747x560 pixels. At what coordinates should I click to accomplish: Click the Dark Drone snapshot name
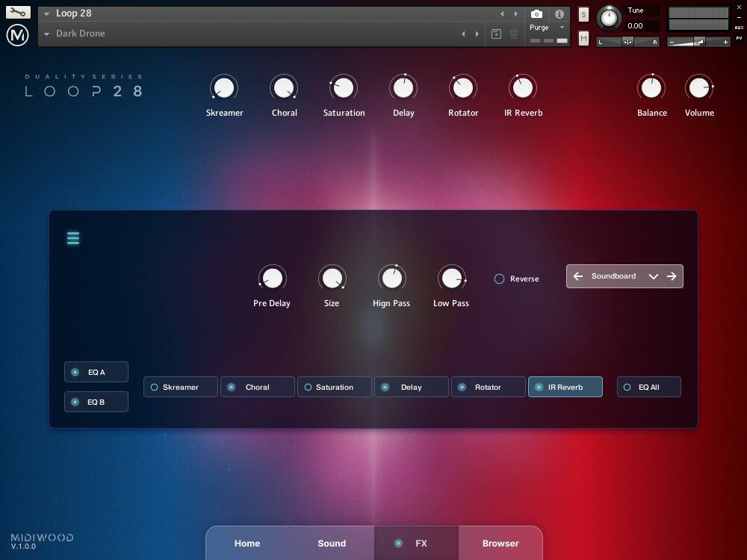(81, 34)
